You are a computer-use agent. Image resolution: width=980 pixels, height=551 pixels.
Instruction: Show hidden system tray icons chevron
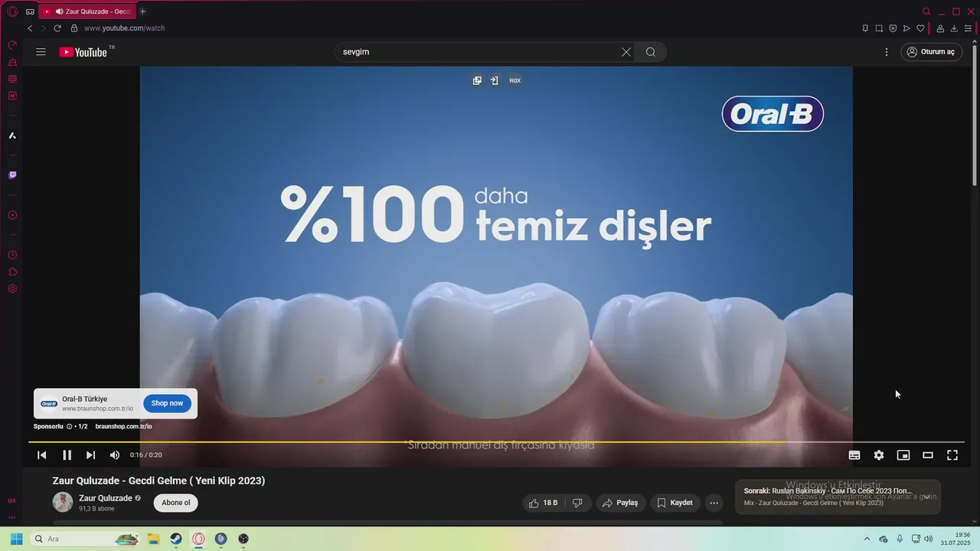(x=867, y=539)
